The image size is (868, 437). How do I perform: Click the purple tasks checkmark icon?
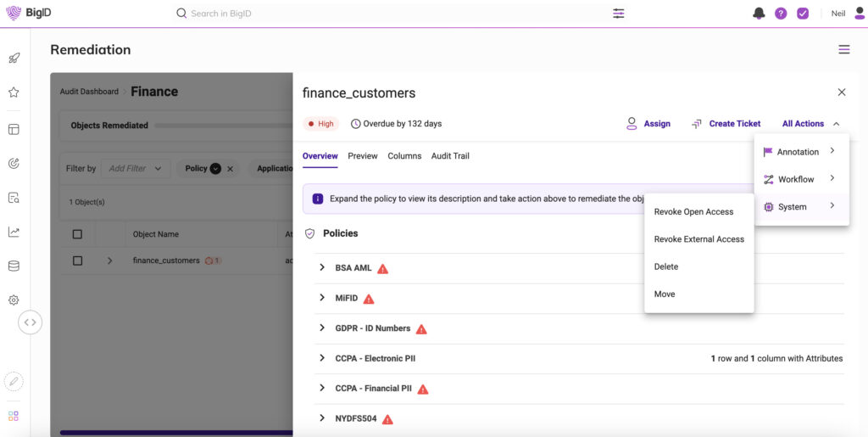tap(803, 14)
